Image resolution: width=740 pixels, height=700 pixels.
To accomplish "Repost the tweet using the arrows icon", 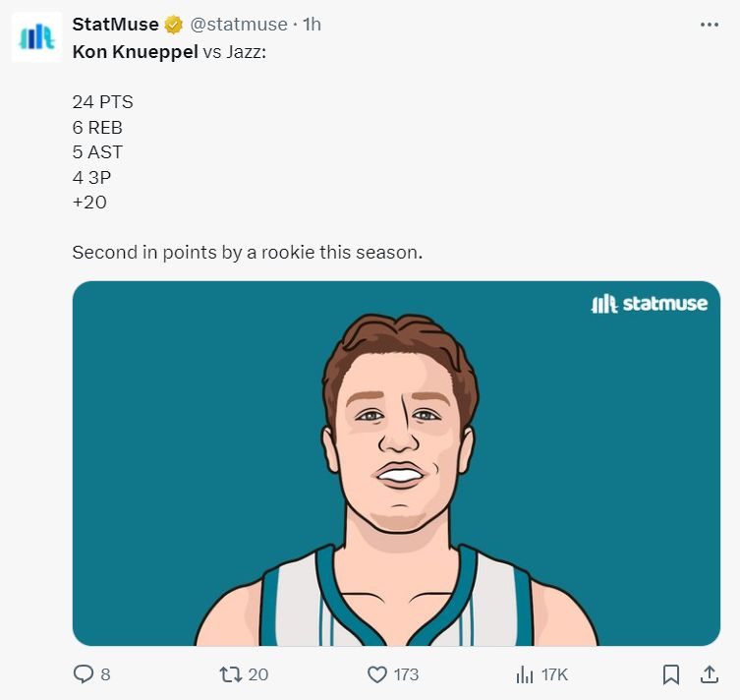I will point(230,674).
